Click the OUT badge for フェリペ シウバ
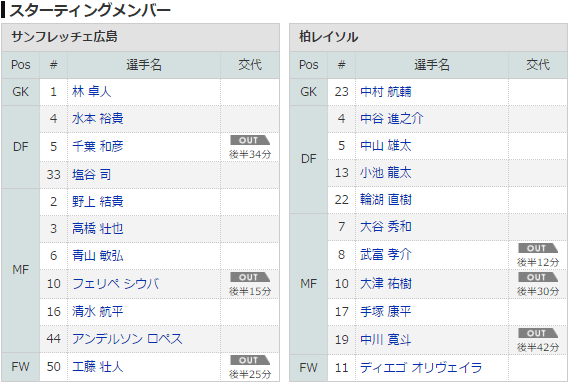 (x=250, y=277)
